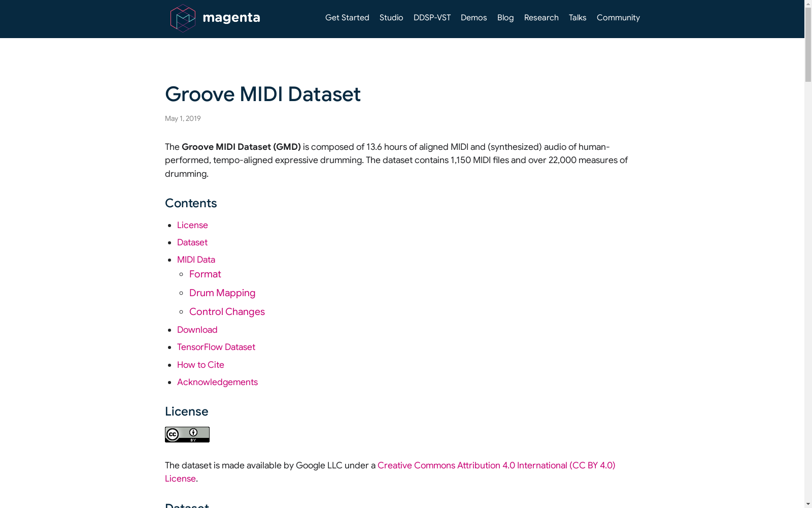This screenshot has width=812, height=508.
Task: Jump to the Download section link
Action: [x=197, y=330]
